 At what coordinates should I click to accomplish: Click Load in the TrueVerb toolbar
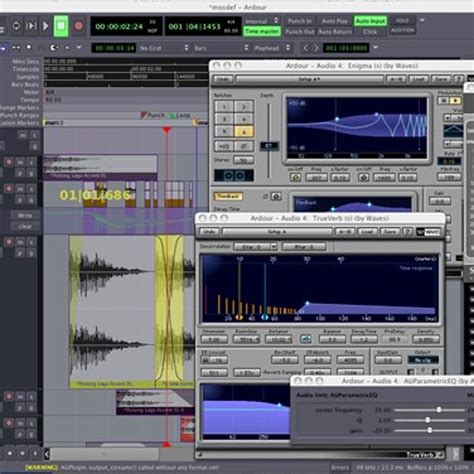(x=367, y=231)
